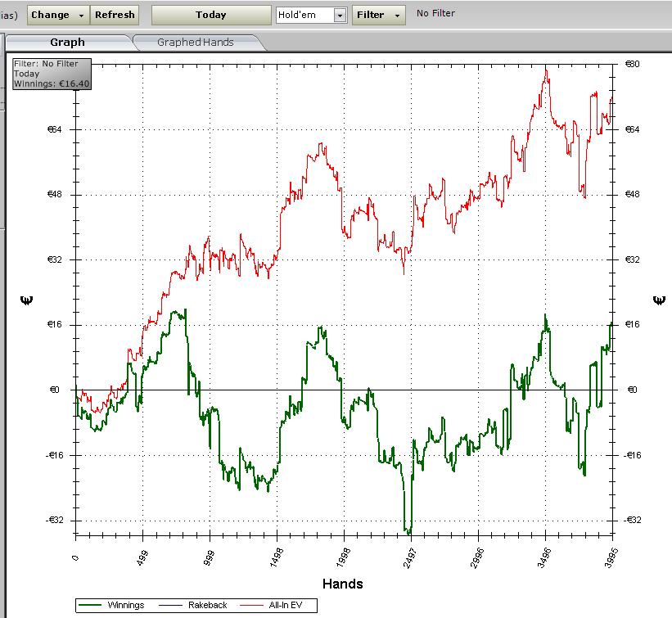672x618 pixels.
Task: Click the 'No Filter' status text
Action: point(435,13)
